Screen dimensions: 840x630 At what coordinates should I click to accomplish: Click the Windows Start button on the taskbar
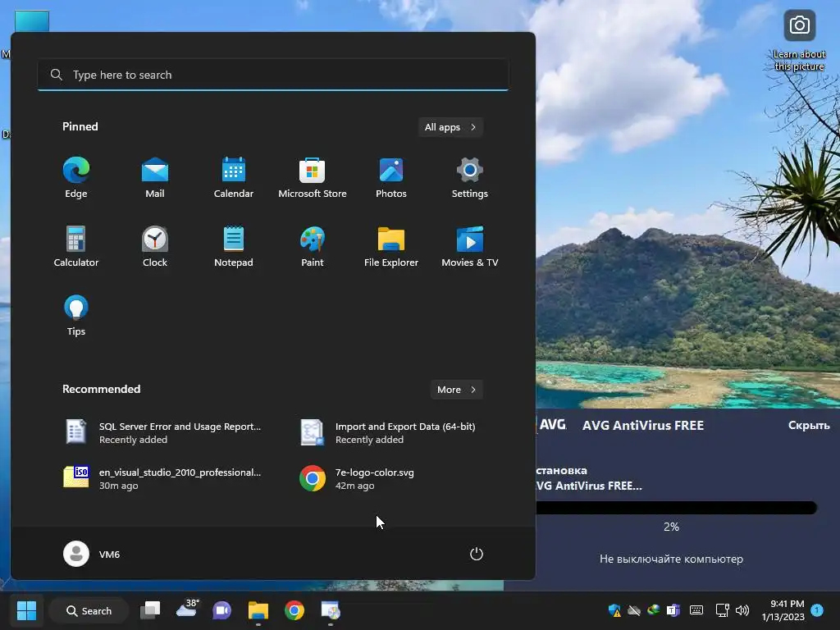click(x=26, y=610)
